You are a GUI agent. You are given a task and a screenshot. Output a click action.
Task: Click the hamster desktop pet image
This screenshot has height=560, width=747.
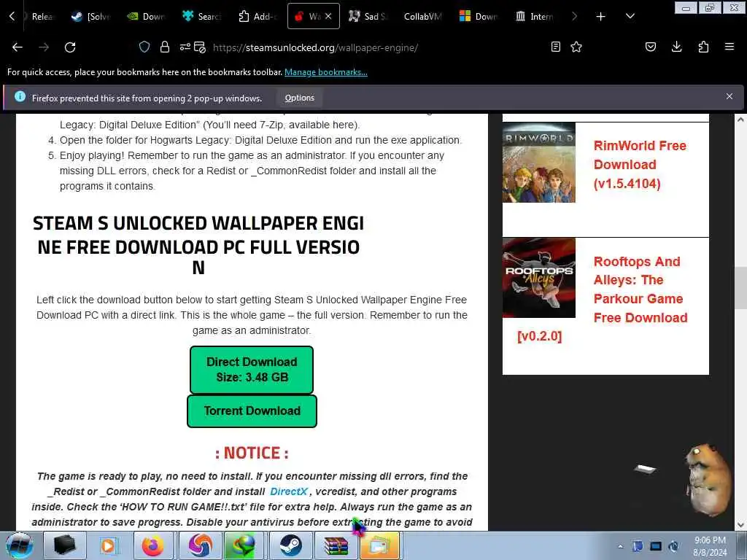pyautogui.click(x=708, y=479)
